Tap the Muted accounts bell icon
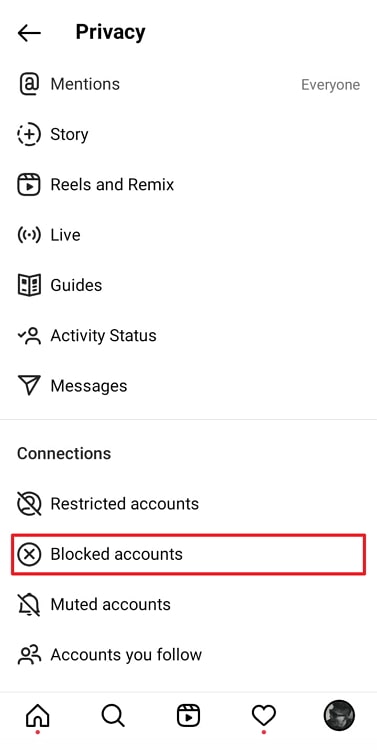Screen dimensions: 377x750 [x=29, y=605]
